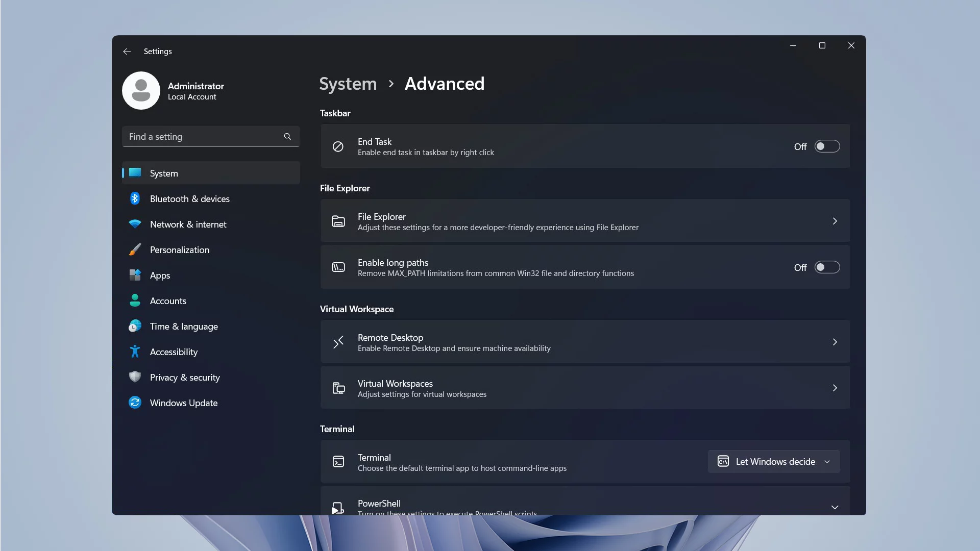Enable the long paths toggle
The height and width of the screenshot is (551, 980).
[x=827, y=267]
